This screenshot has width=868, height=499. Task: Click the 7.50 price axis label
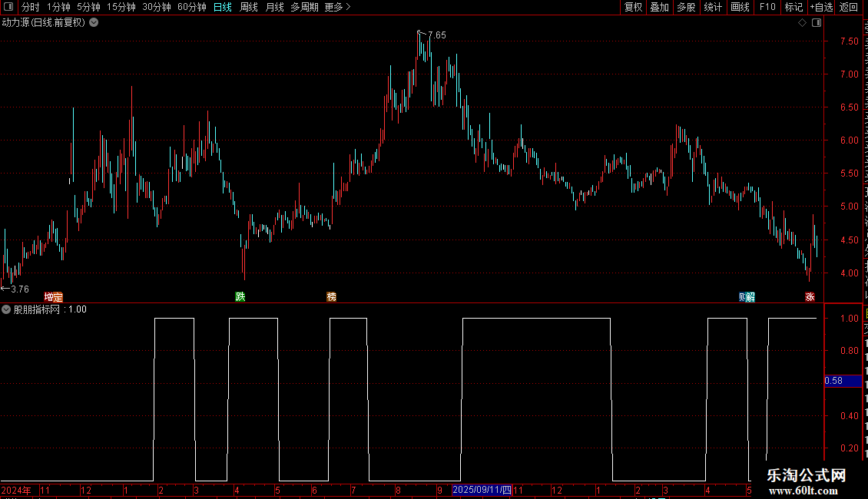pyautogui.click(x=849, y=41)
